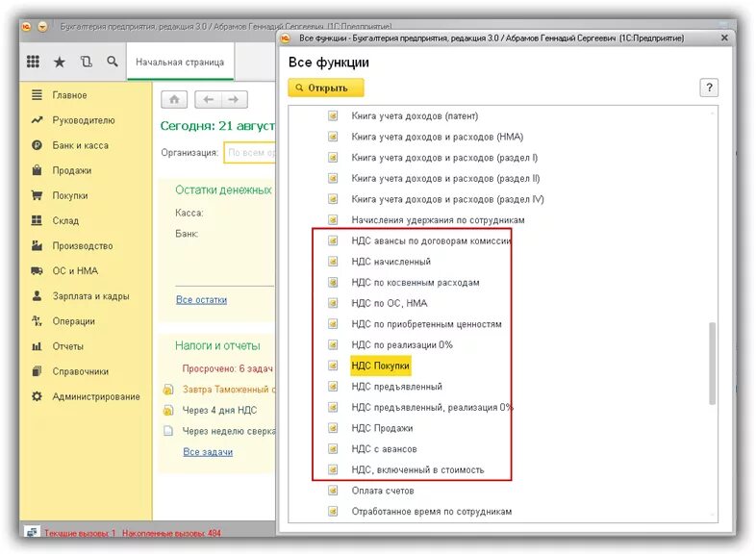Select НДС по приобретенным ценностям row
Screen dimensions: 756x556
pos(426,324)
